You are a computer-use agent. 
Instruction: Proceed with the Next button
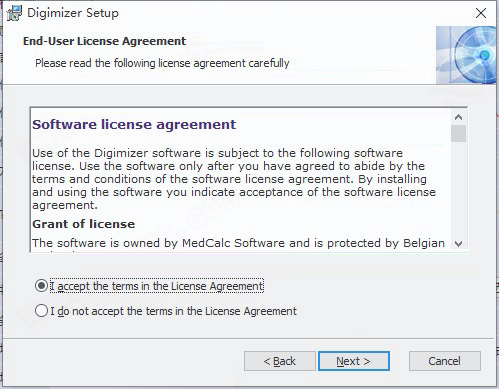354,361
